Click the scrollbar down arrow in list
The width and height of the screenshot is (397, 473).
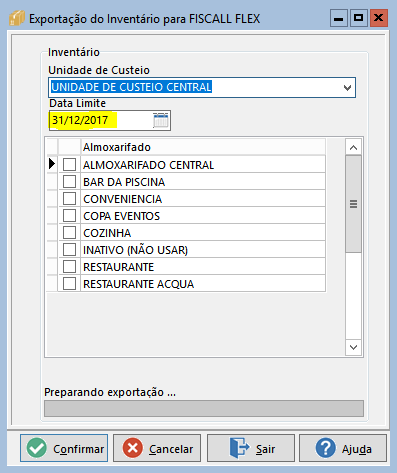(x=353, y=347)
